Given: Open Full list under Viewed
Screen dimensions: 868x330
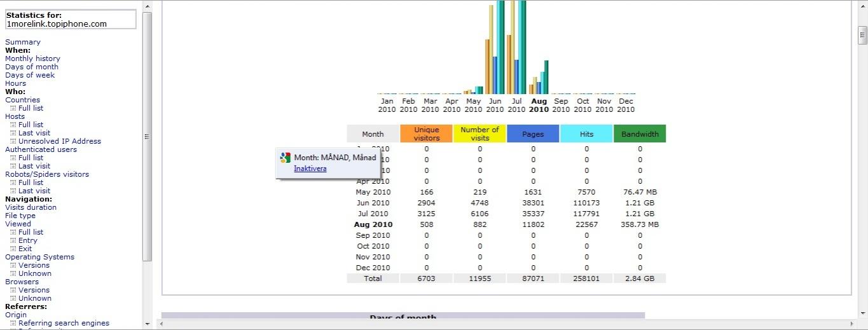Looking at the screenshot, I should [31, 232].
